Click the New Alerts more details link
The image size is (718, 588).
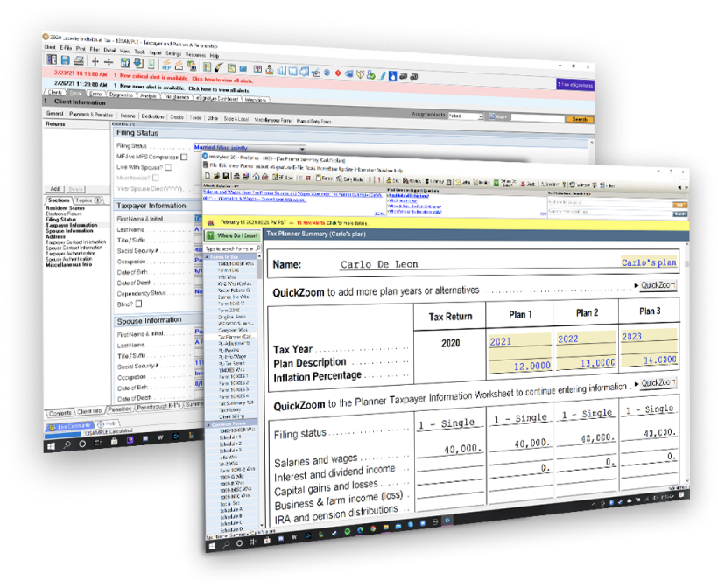(347, 223)
